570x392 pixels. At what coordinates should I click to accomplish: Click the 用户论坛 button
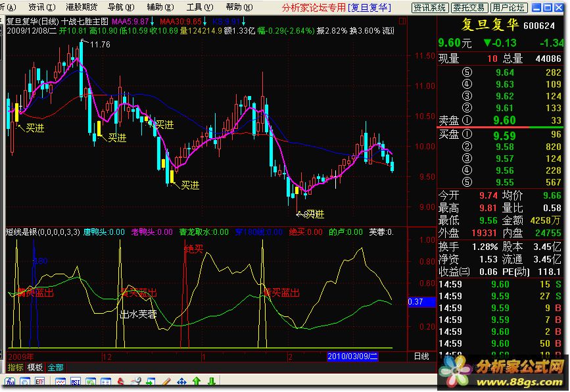coord(509,8)
